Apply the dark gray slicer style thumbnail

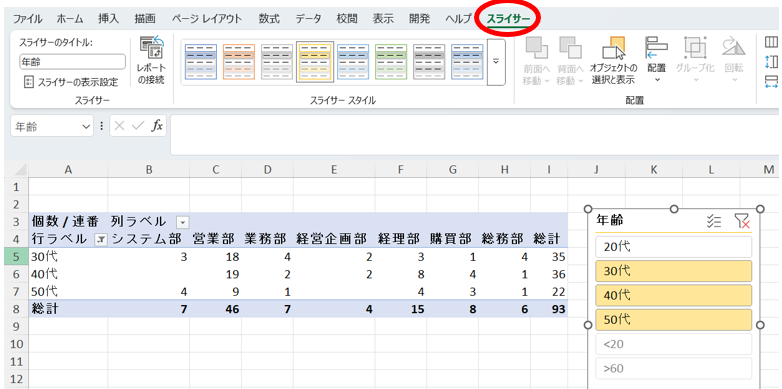point(429,62)
